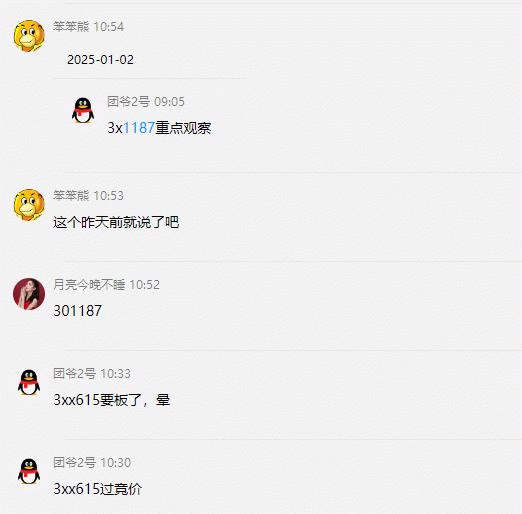Open 笨笨熊's avatar beside the 10:53 message
The image size is (522, 514).
[x=29, y=205]
